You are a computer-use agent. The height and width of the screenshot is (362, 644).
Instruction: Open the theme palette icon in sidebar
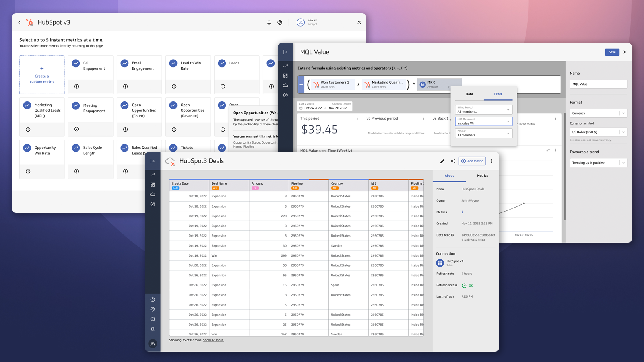[x=153, y=309]
